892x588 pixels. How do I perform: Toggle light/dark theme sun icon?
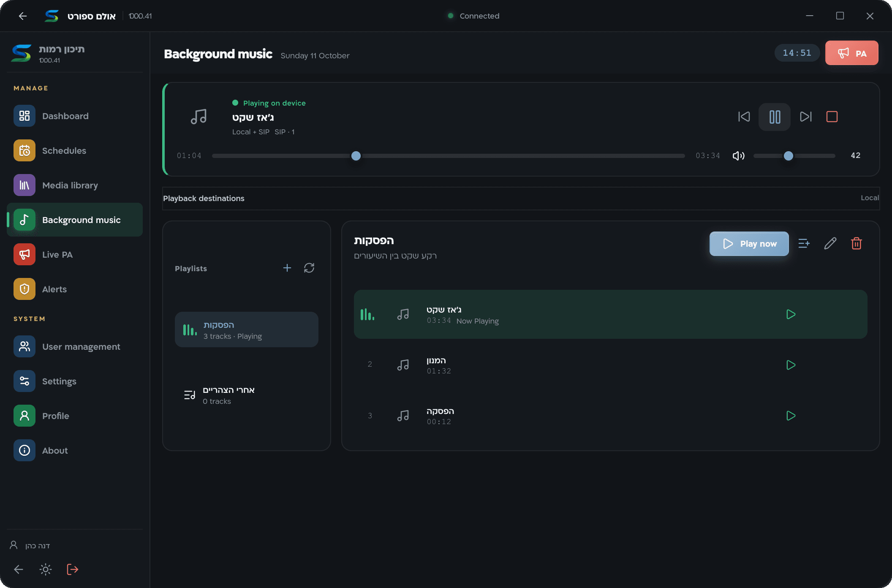tap(46, 569)
